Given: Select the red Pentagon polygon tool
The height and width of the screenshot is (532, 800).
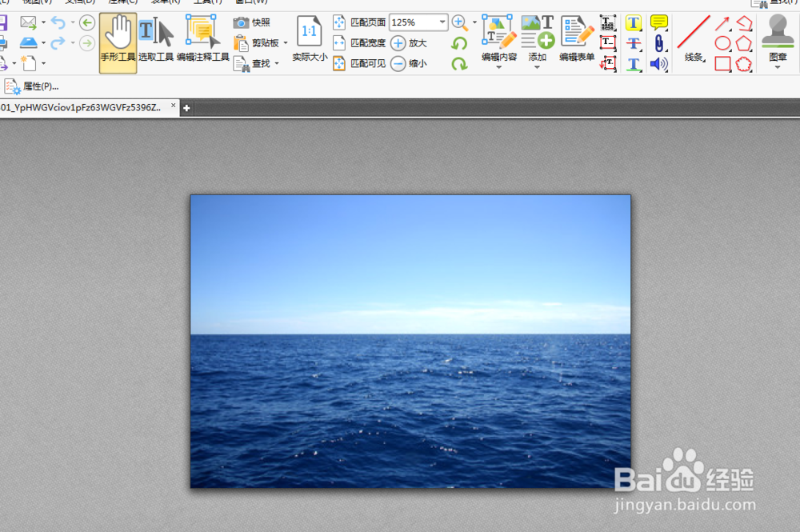Looking at the screenshot, I should tap(744, 43).
